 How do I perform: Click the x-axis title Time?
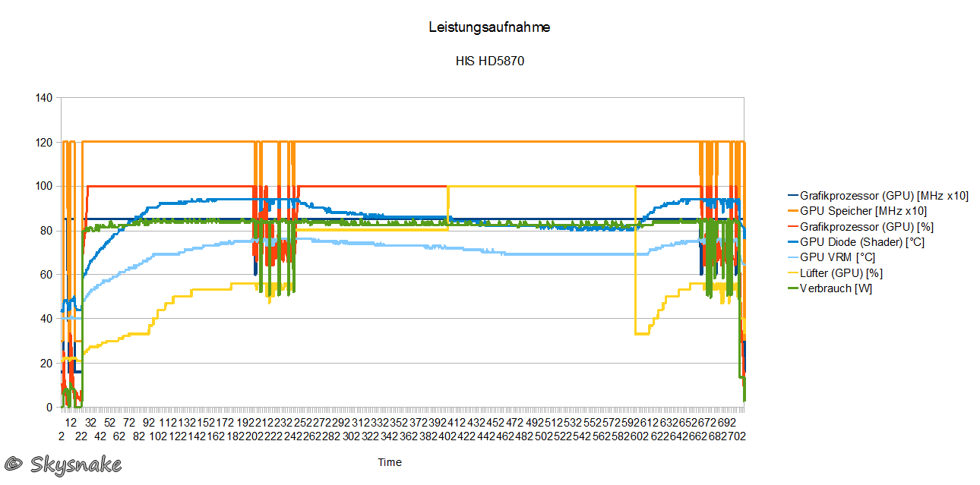point(390,462)
